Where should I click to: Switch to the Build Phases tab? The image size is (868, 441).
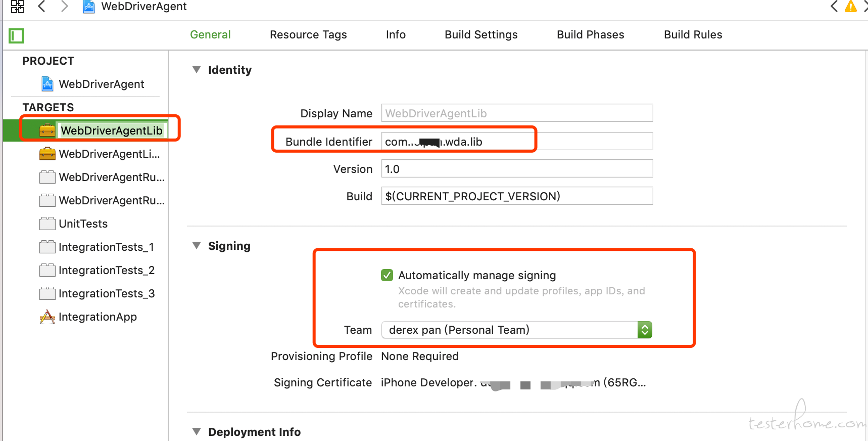point(591,34)
